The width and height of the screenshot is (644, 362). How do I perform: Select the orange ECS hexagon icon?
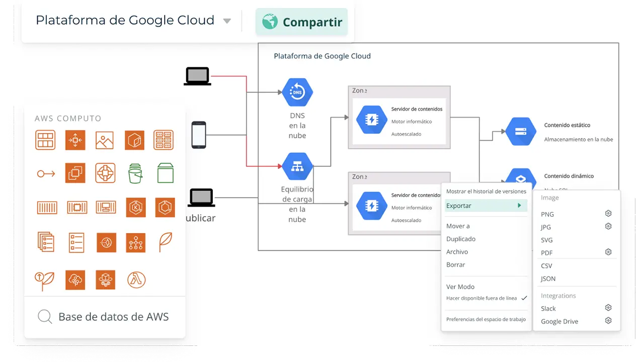coord(166,207)
